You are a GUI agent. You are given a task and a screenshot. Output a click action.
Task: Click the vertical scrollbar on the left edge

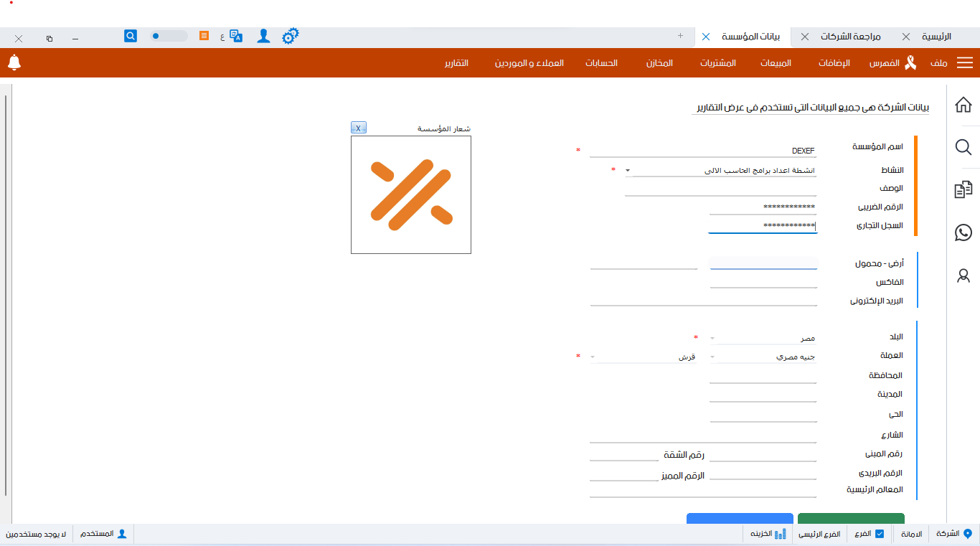[x=6, y=294]
